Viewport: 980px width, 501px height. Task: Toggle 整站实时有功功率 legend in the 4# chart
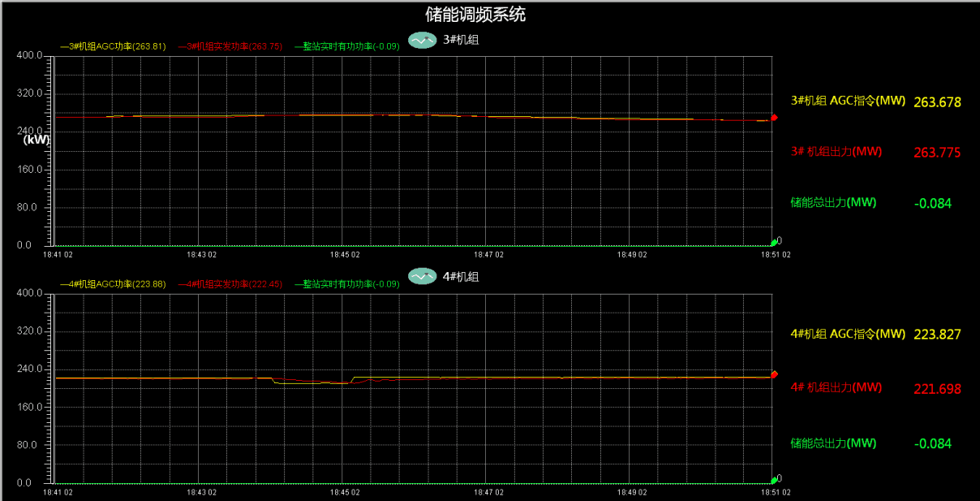click(x=347, y=284)
